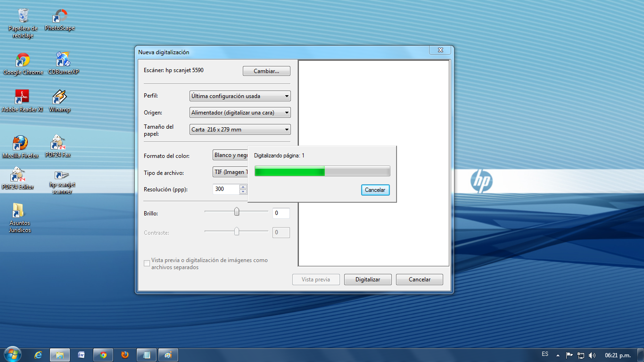
Task: Select the PDF24 Editor desktop icon
Action: (x=18, y=178)
